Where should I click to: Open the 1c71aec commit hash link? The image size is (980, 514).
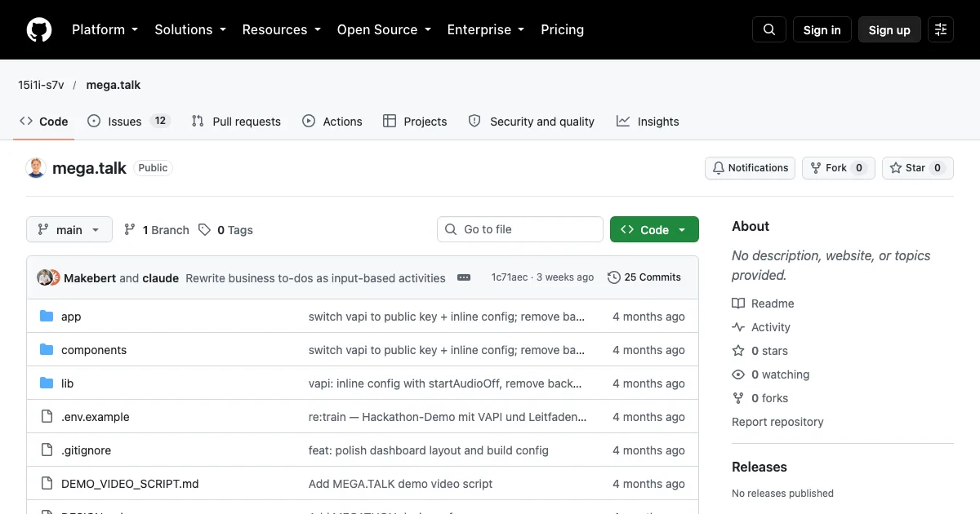point(509,277)
